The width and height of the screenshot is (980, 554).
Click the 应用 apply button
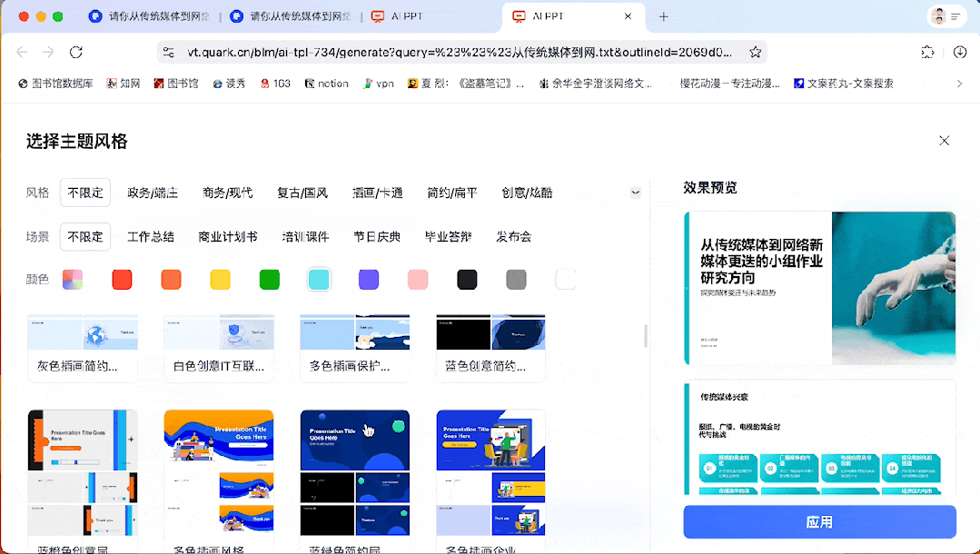coord(818,521)
